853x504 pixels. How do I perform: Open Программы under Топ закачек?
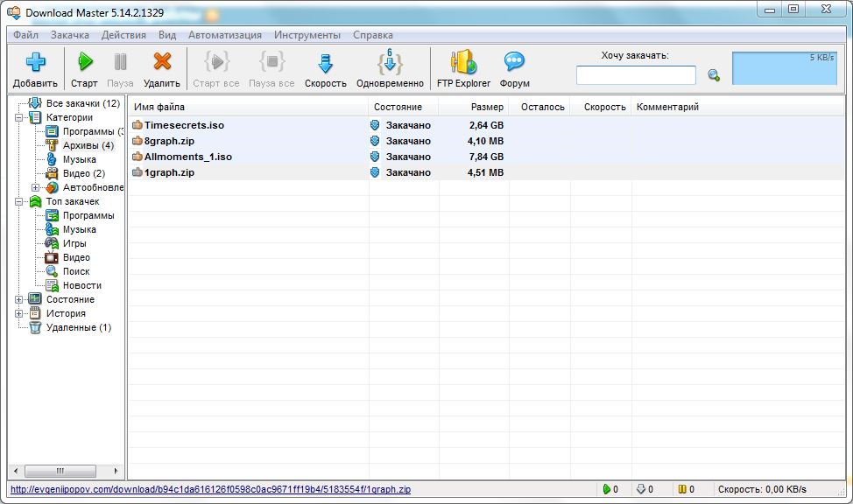(88, 216)
